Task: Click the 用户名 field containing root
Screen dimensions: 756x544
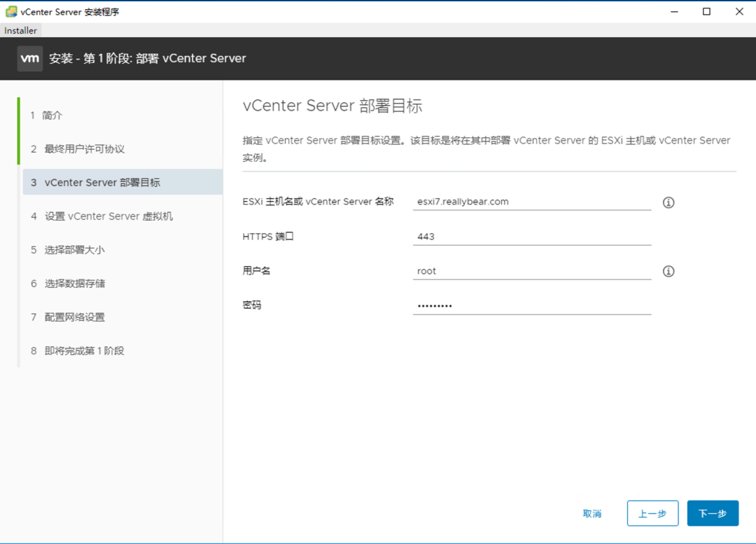Action: (532, 271)
